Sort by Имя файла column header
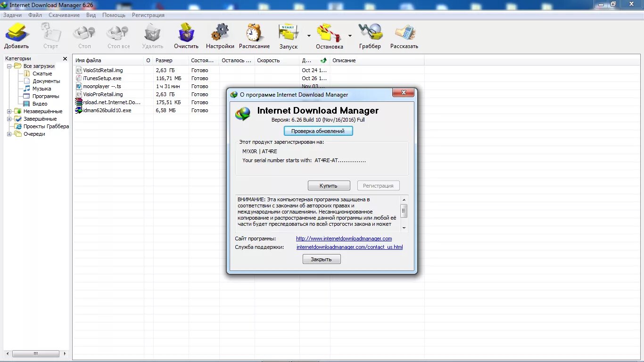 pyautogui.click(x=108, y=60)
